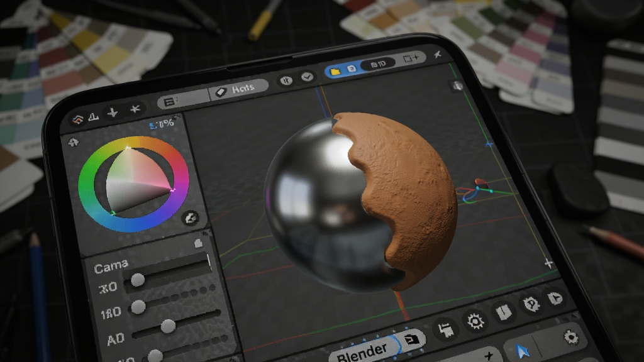Click the gear icon with letter P
This screenshot has width=644, height=362.
(x=531, y=305)
